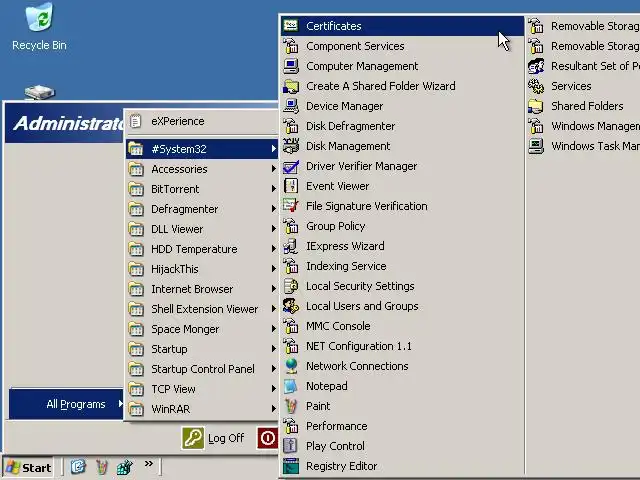Image resolution: width=640 pixels, height=480 pixels.
Task: Expand the Shell Extension Viewer submenu arrow
Action: [x=274, y=309]
